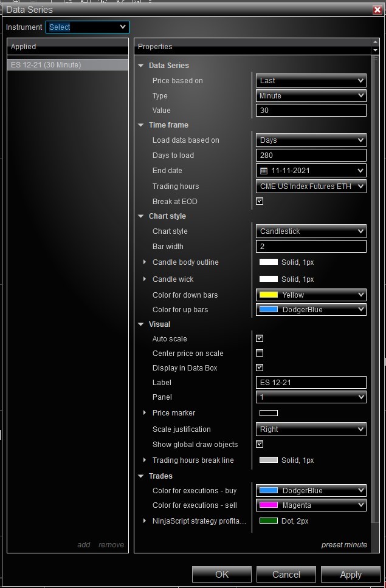Enable Center price on scale checkbox

(x=260, y=354)
